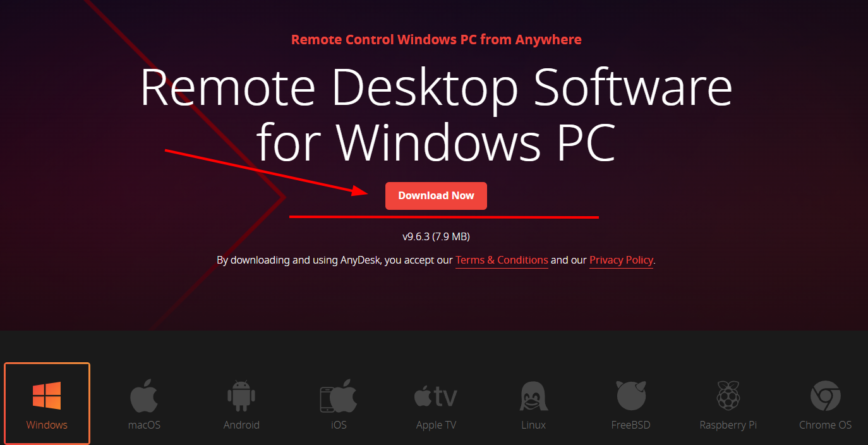This screenshot has height=445, width=868.
Task: Switch to the Linux tab label
Action: 533,425
